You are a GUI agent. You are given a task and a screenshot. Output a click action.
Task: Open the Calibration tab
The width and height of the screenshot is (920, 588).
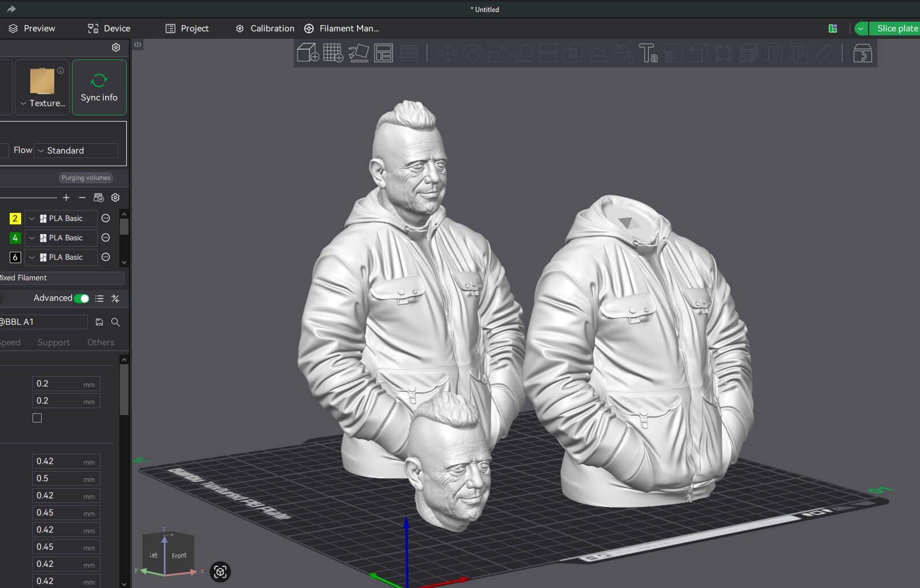(x=265, y=29)
